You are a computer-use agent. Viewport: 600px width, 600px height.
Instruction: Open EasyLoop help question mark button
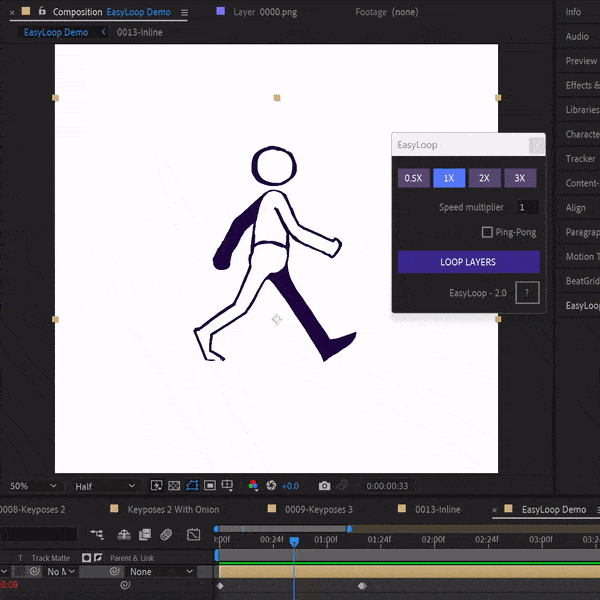click(527, 293)
